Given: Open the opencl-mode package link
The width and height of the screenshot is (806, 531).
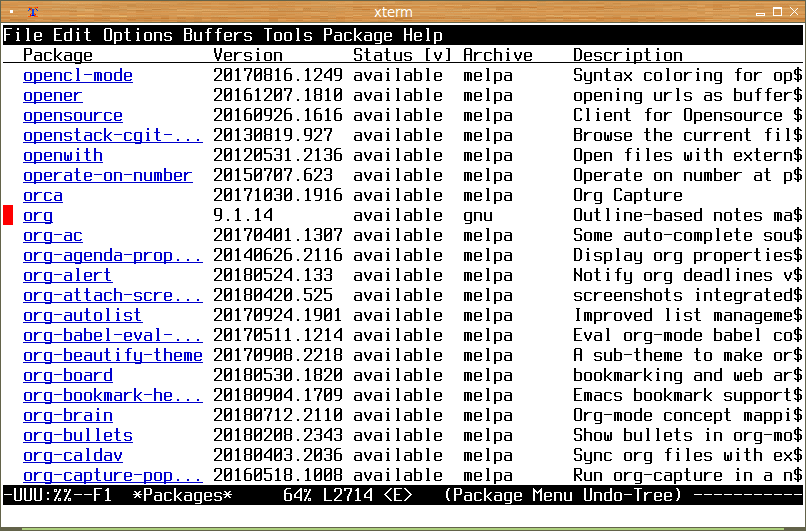Looking at the screenshot, I should pyautogui.click(x=78, y=76).
